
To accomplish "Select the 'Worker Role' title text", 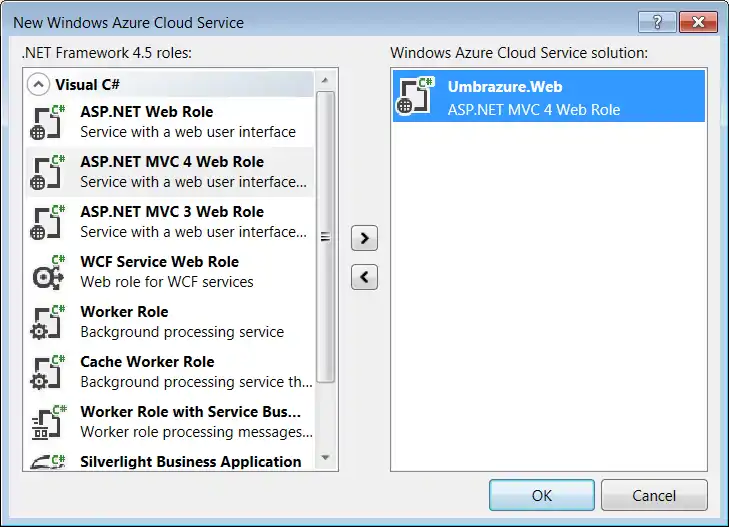I will (124, 312).
